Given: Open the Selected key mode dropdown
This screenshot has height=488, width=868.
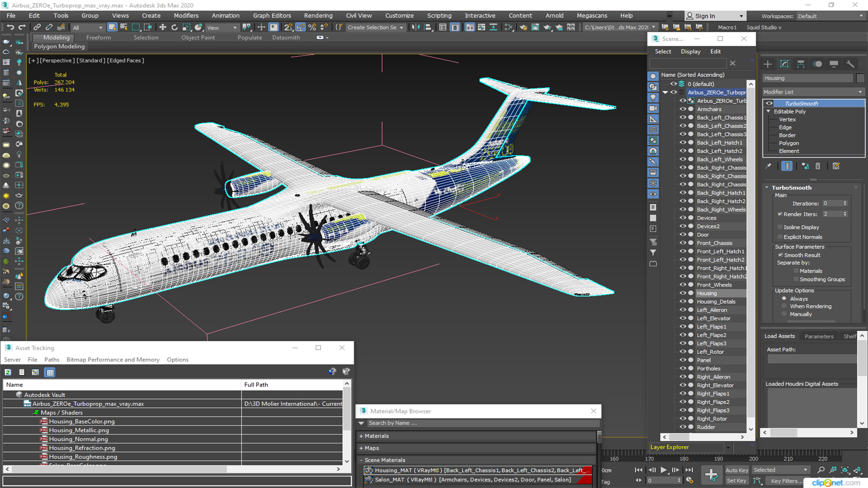Looking at the screenshot, I should [781, 470].
